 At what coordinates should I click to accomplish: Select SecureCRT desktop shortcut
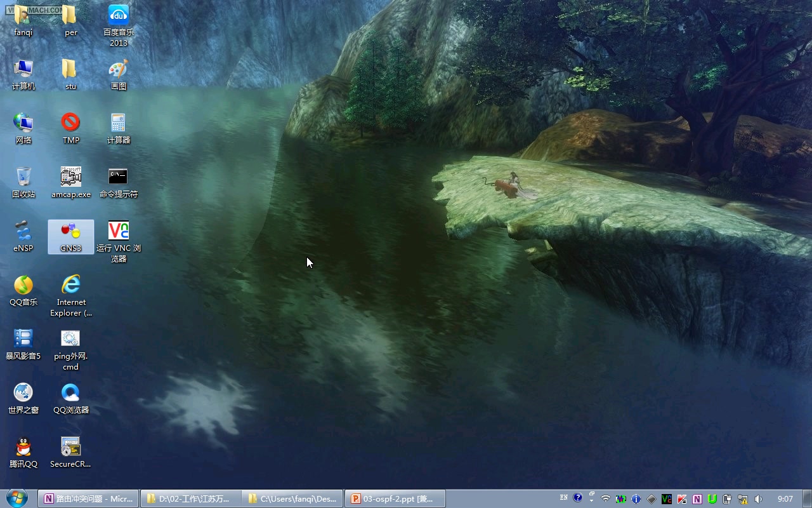(x=70, y=453)
